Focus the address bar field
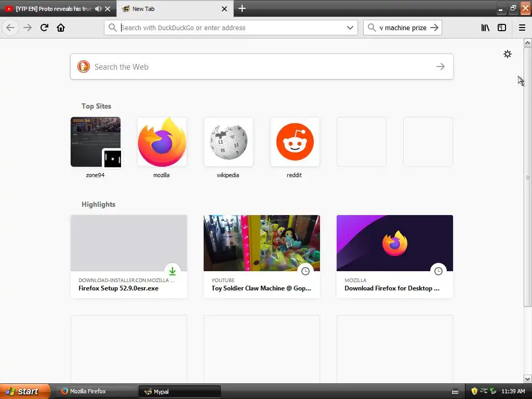The width and height of the screenshot is (532, 399). click(x=231, y=28)
